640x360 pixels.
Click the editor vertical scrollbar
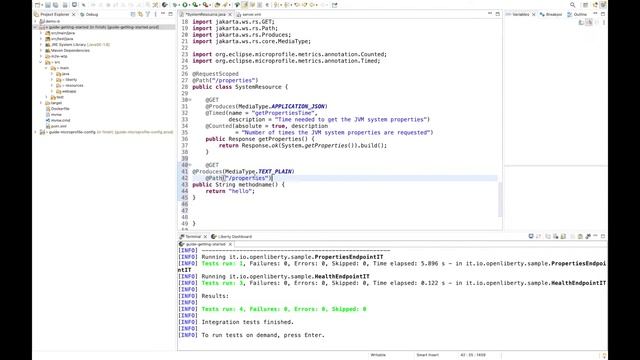coord(500,200)
